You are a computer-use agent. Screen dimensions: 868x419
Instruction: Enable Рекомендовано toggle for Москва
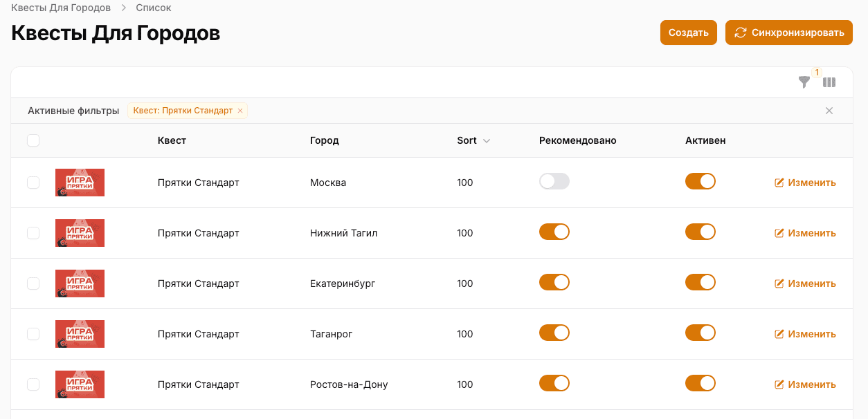tap(554, 181)
